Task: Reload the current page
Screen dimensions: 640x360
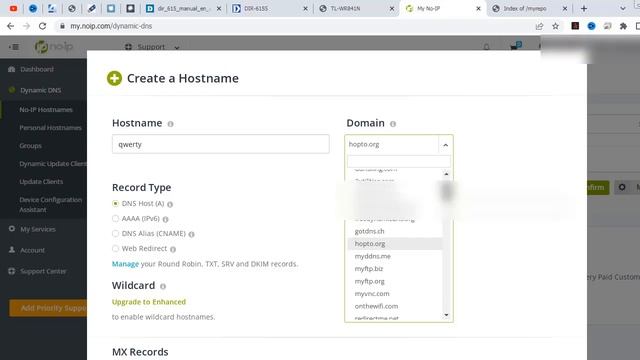Action: [x=42, y=26]
